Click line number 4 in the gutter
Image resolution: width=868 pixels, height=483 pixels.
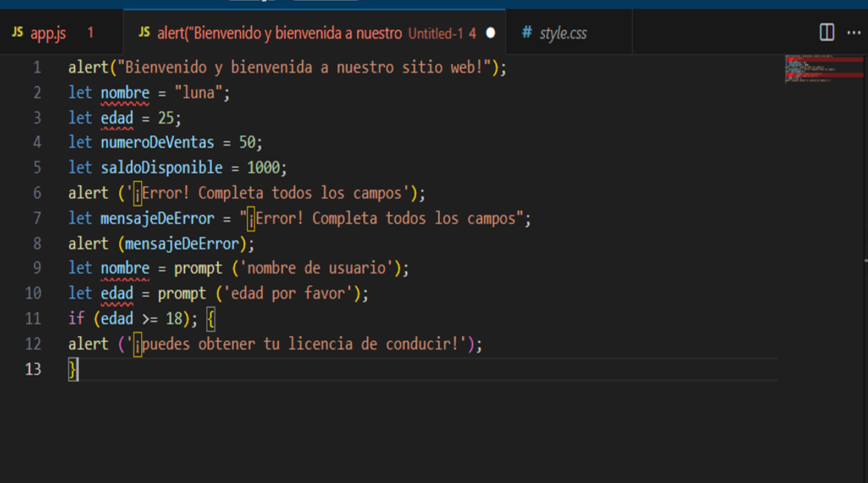(x=37, y=143)
